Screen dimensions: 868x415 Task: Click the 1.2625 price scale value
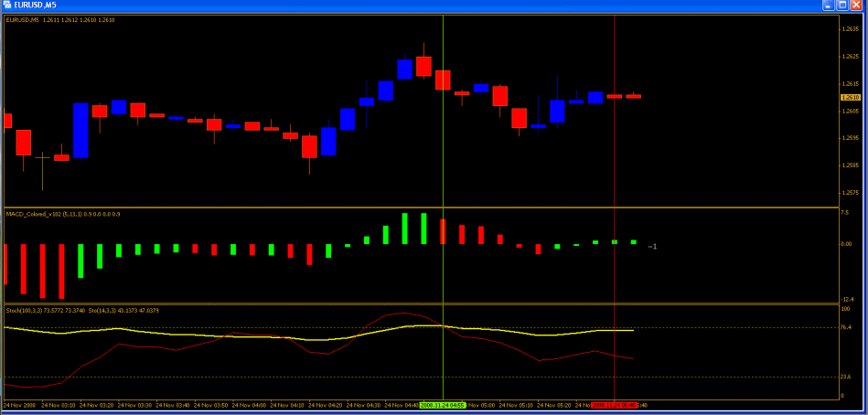(851, 57)
